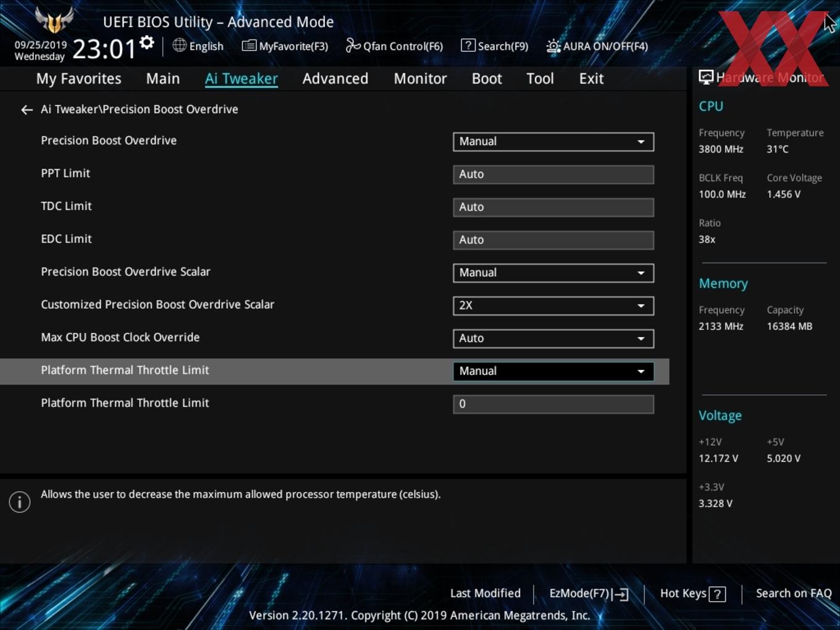Expand Precision Boost Overdrive Scalar dropdown
The width and height of the screenshot is (840, 630).
click(x=553, y=273)
